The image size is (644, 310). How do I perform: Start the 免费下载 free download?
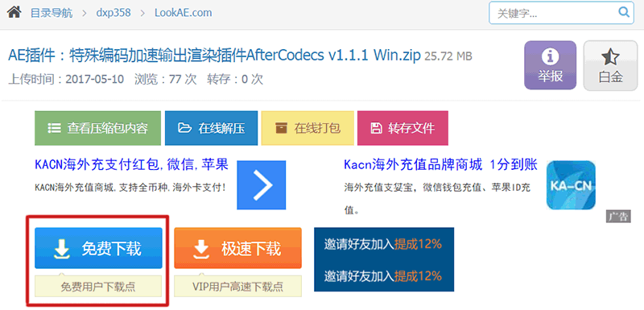pyautogui.click(x=98, y=248)
